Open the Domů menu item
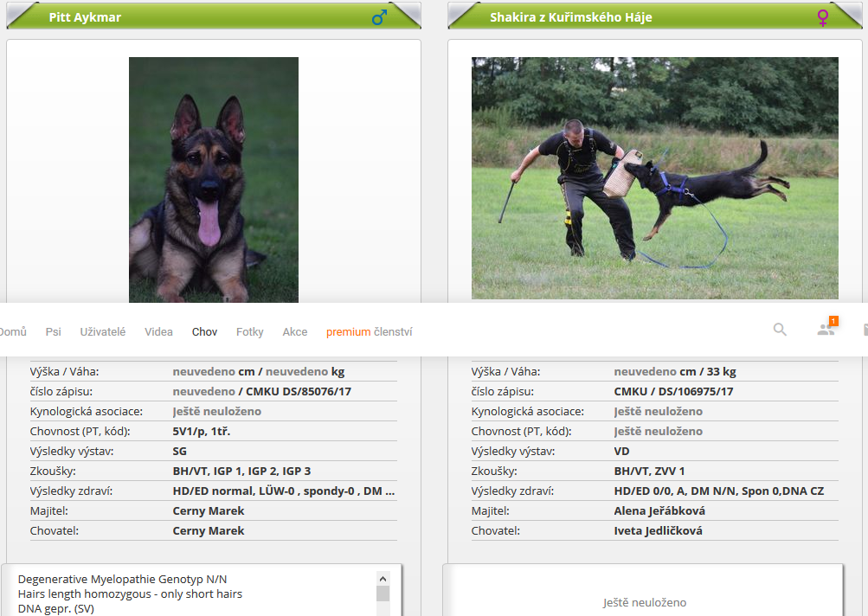This screenshot has height=616, width=868. coord(12,331)
